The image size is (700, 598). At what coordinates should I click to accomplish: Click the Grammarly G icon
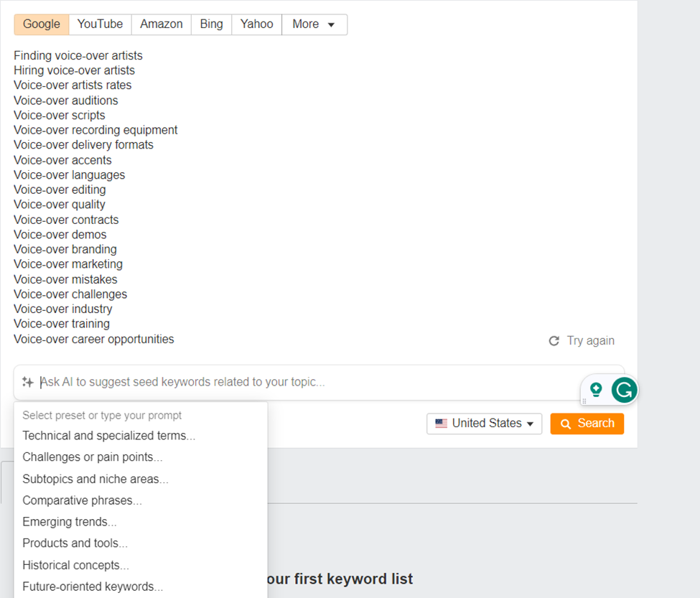(624, 390)
